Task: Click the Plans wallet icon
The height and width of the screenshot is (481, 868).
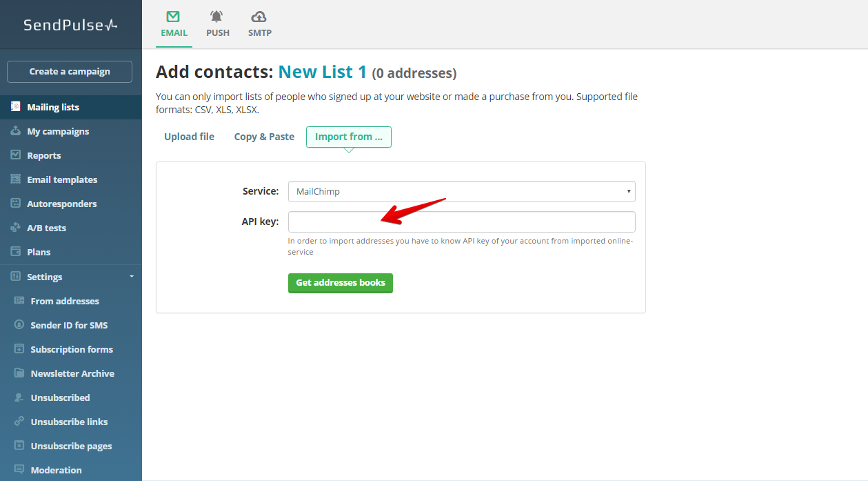Action: point(15,252)
